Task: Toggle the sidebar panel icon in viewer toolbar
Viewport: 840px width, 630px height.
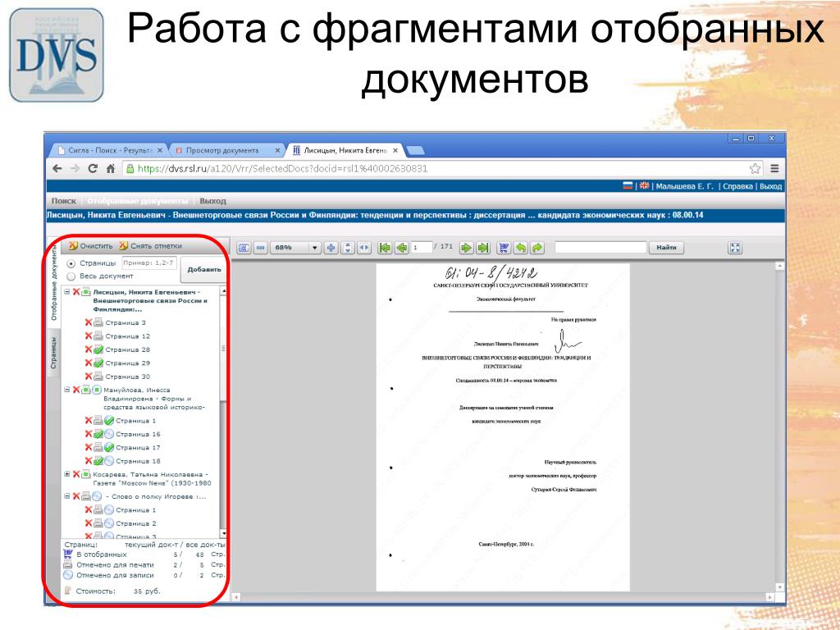Action: [x=244, y=248]
